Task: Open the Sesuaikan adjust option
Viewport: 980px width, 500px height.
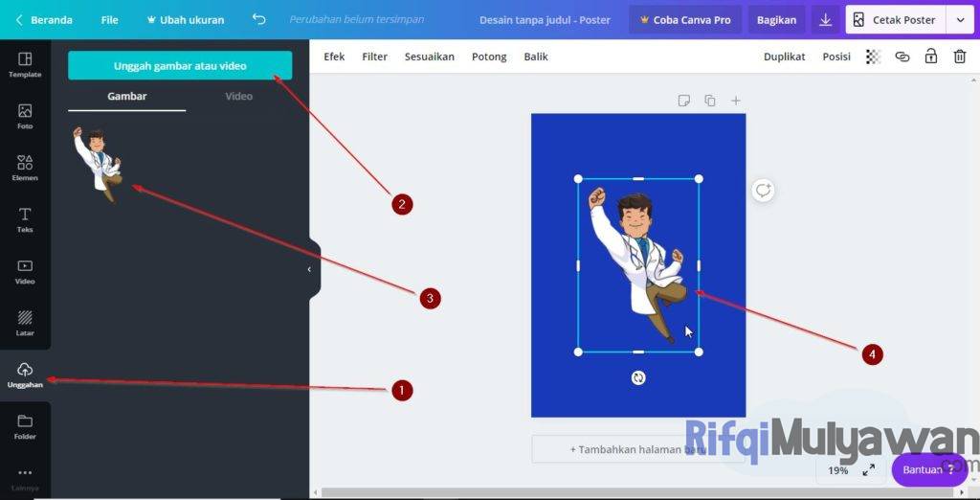Action: [x=430, y=57]
